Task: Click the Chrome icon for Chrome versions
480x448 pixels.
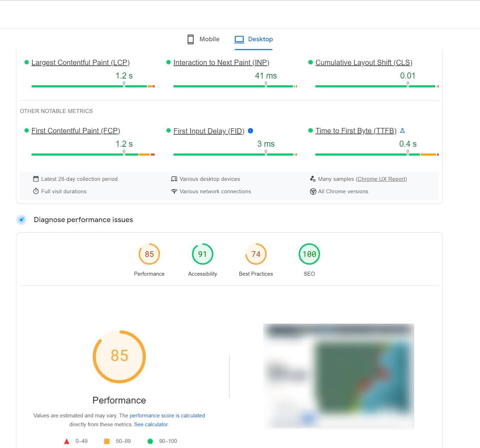Action: [313, 191]
